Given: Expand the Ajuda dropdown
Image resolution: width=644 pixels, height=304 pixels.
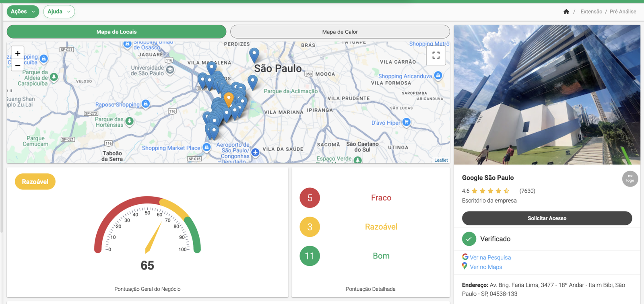Looking at the screenshot, I should point(59,12).
